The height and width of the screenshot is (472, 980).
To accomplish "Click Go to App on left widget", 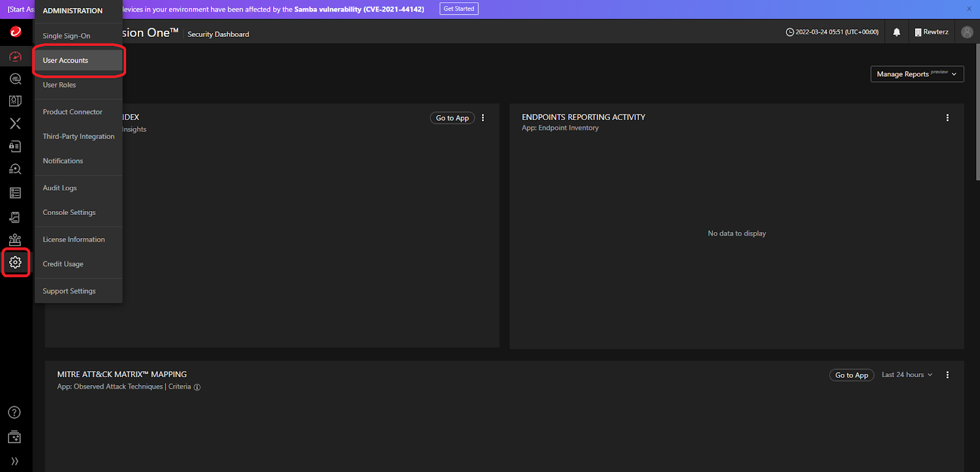I will click(452, 118).
